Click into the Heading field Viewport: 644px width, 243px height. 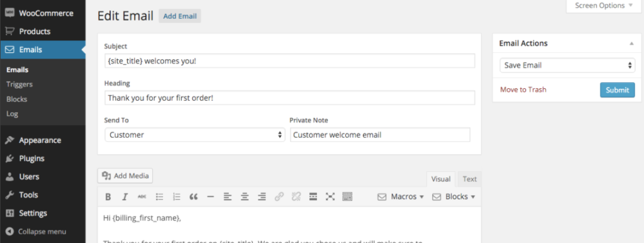click(x=289, y=98)
